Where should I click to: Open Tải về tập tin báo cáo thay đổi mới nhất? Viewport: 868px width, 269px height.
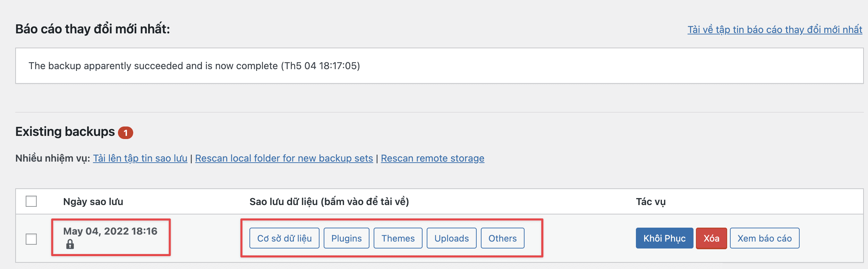774,30
